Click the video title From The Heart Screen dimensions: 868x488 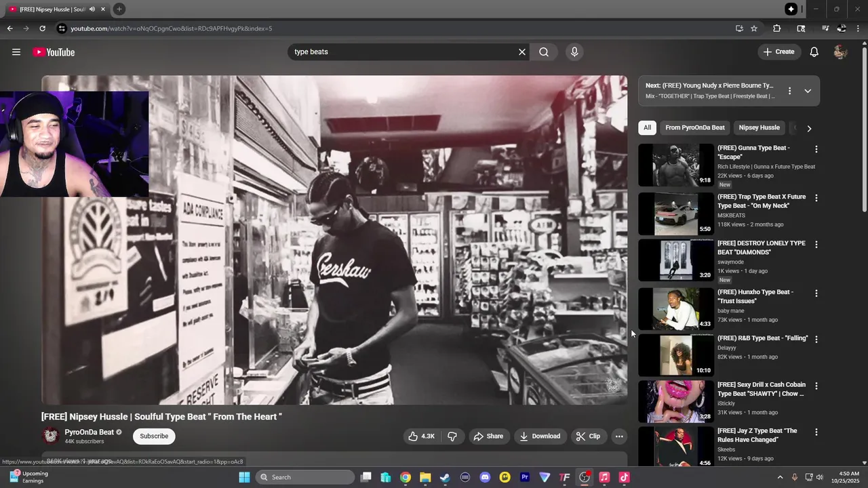tap(161, 417)
